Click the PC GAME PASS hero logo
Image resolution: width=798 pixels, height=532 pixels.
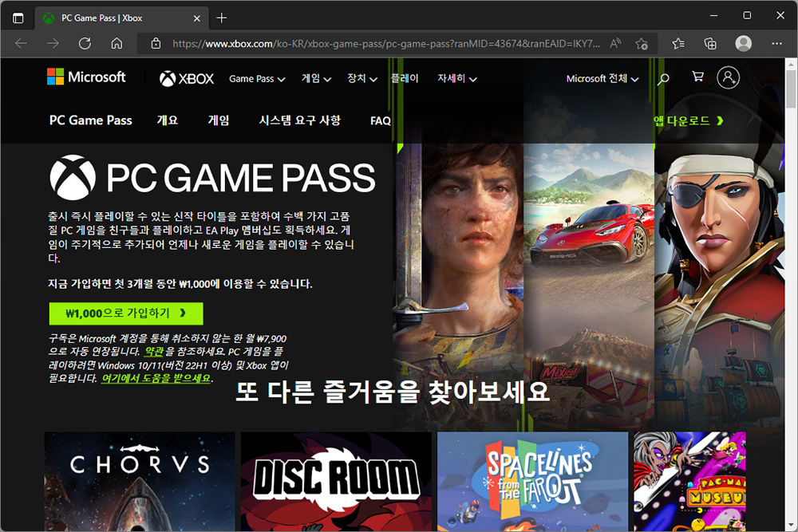[x=212, y=178]
